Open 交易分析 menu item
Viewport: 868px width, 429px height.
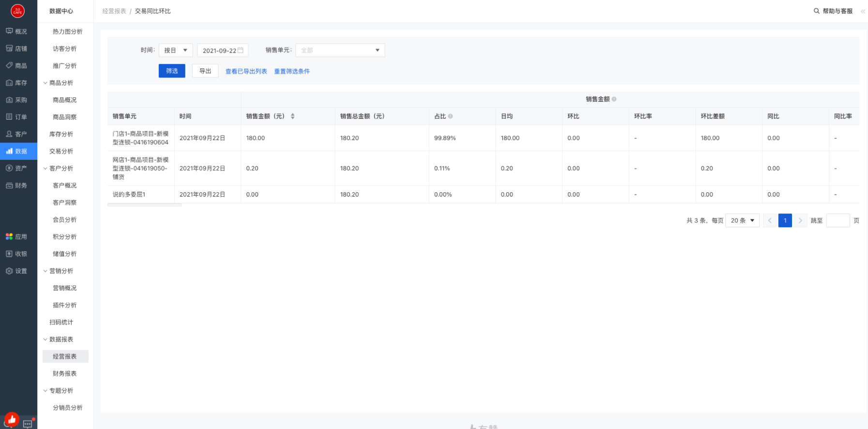coord(61,151)
